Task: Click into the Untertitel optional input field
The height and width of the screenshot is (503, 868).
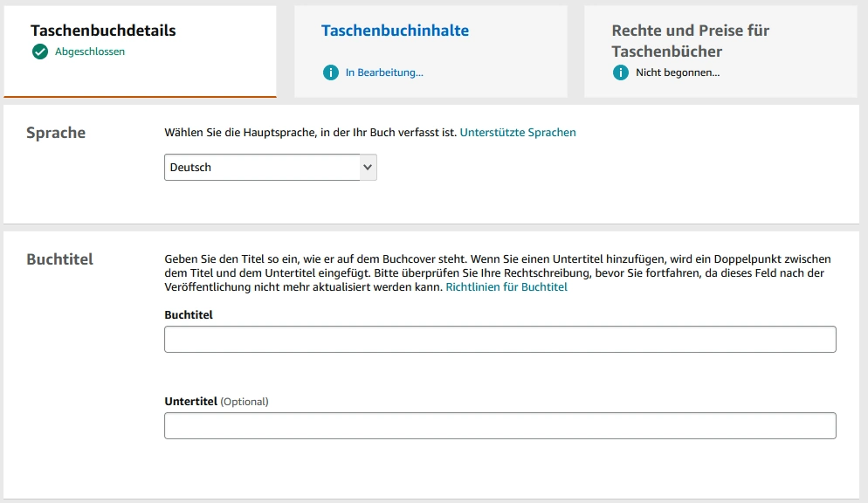Action: click(x=499, y=425)
